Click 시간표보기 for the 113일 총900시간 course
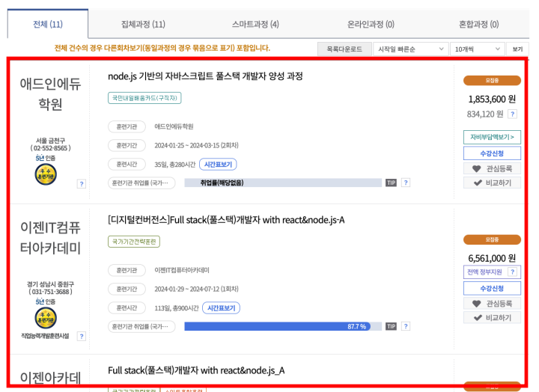539x392 pixels. click(x=222, y=307)
